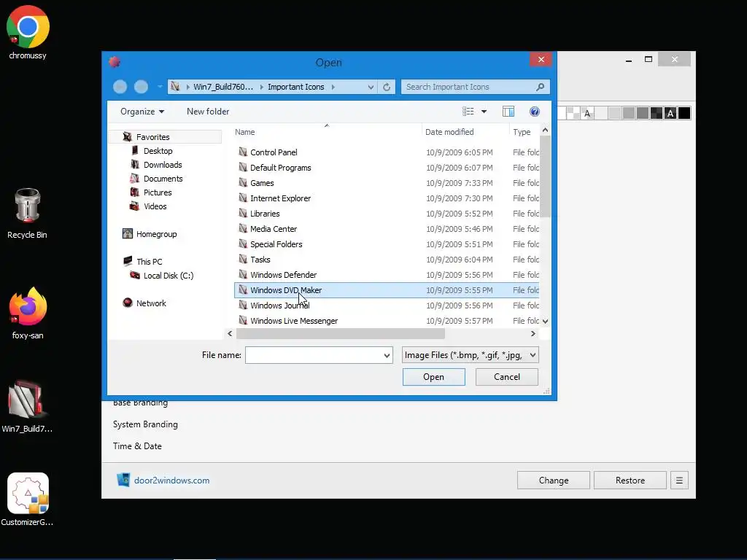Click the Search Important Icons field
747x560 pixels.
click(x=469, y=87)
